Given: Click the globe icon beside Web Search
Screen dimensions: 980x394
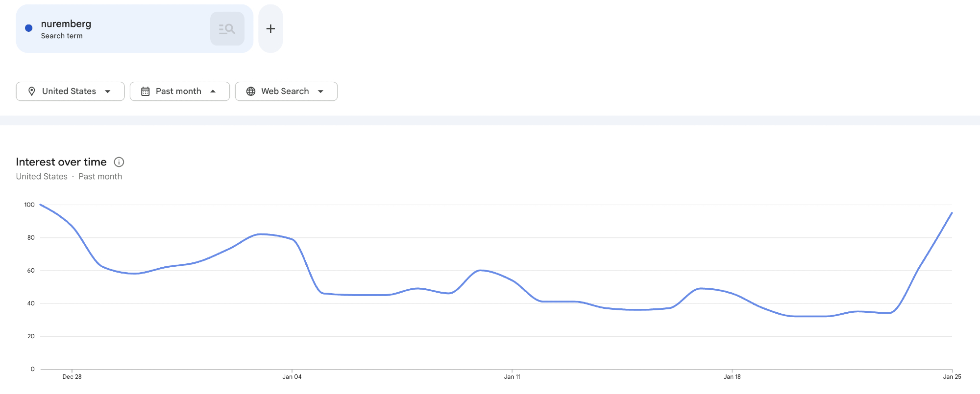Looking at the screenshot, I should tap(251, 92).
